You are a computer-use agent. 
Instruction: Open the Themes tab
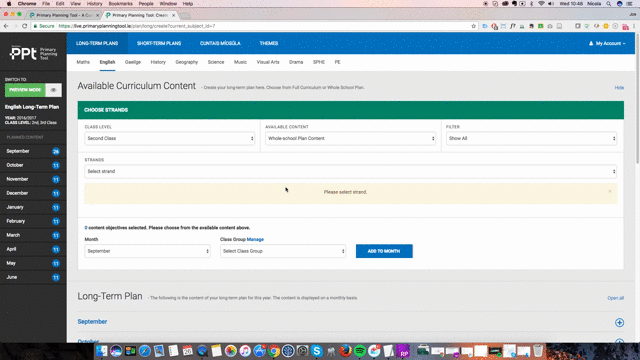pos(269,43)
